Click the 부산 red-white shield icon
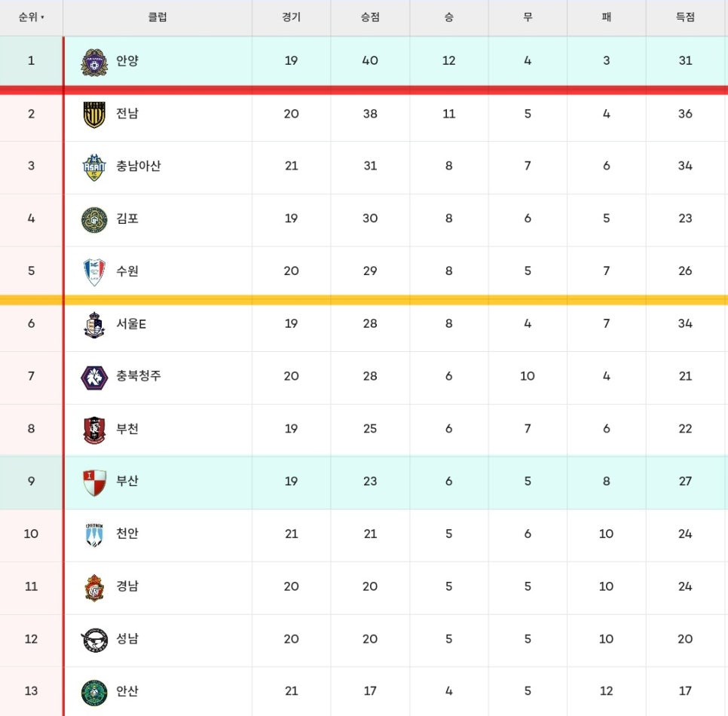728x716 pixels. (x=94, y=483)
